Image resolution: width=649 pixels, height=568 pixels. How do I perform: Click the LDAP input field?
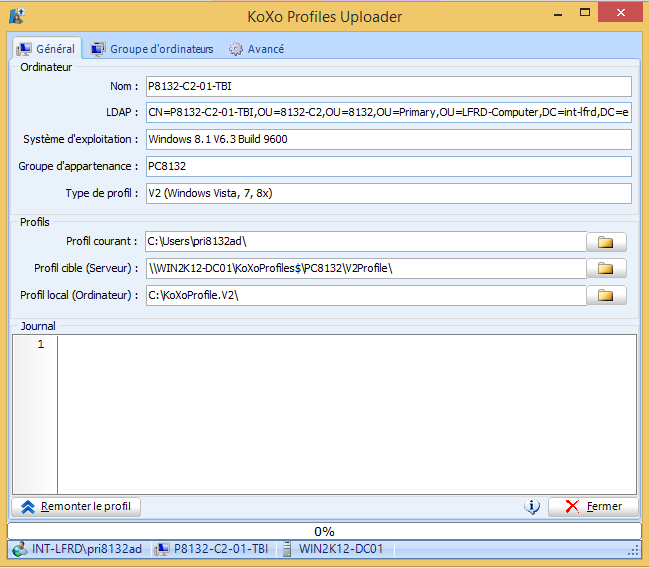(389, 113)
